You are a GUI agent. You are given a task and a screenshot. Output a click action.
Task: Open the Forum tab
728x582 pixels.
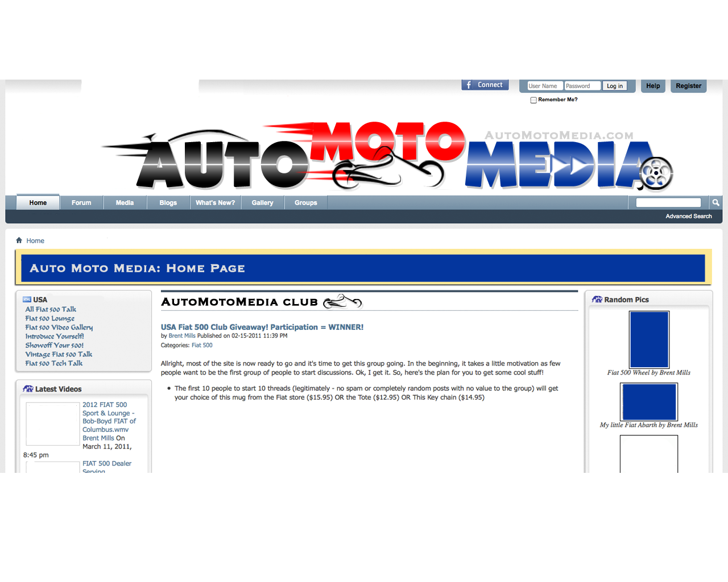[81, 203]
